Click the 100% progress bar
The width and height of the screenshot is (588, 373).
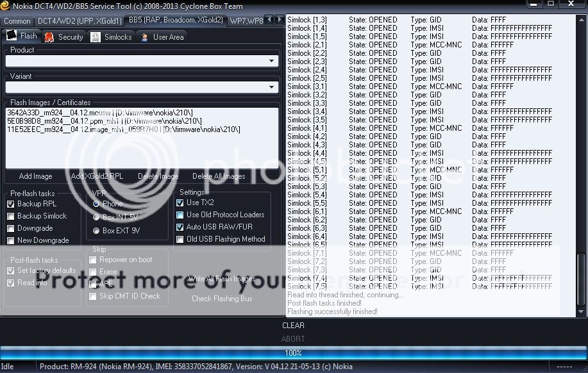pyautogui.click(x=293, y=352)
